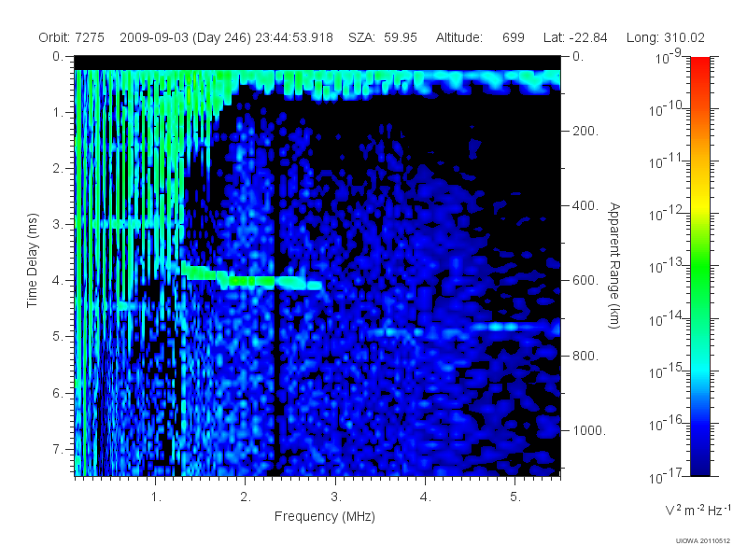Click the altitude value '699'
Viewport: 747px width, 560px height.
coord(513,37)
